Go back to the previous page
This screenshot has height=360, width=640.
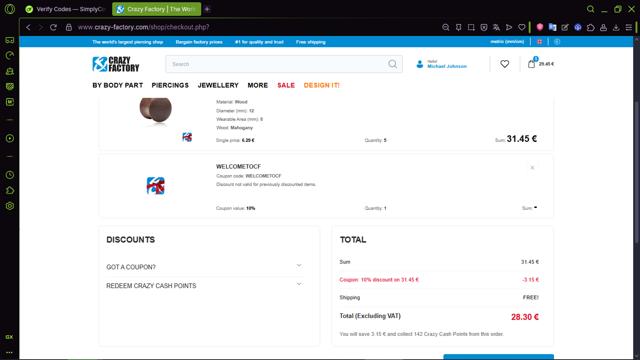(x=28, y=27)
